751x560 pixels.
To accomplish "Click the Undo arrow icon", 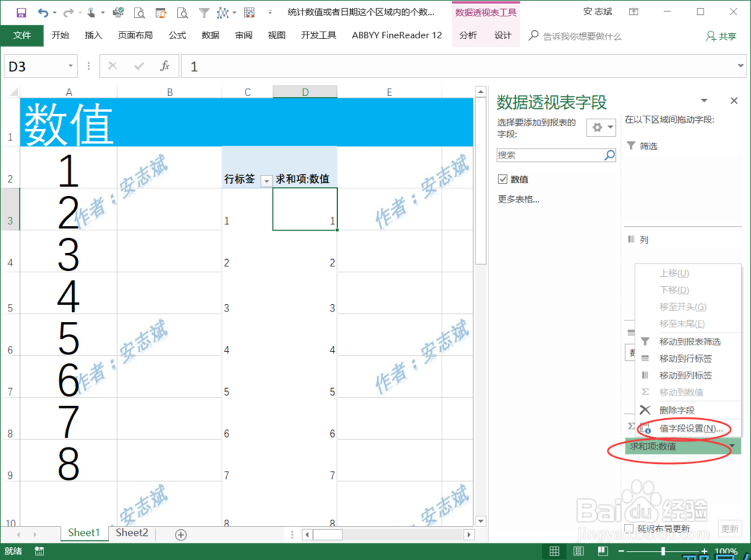I will (43, 13).
